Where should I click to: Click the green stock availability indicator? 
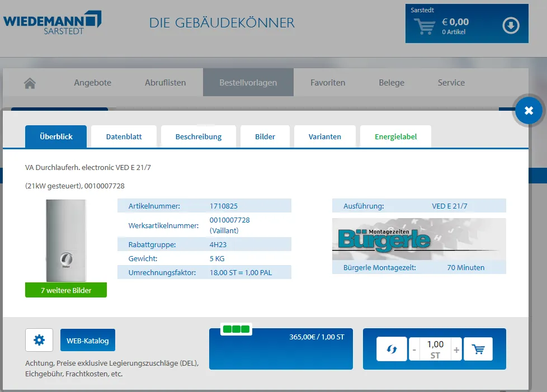point(236,329)
